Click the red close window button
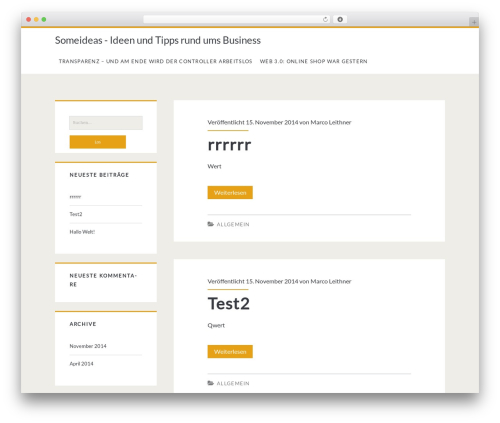The width and height of the screenshot is (500, 423). coord(29,20)
